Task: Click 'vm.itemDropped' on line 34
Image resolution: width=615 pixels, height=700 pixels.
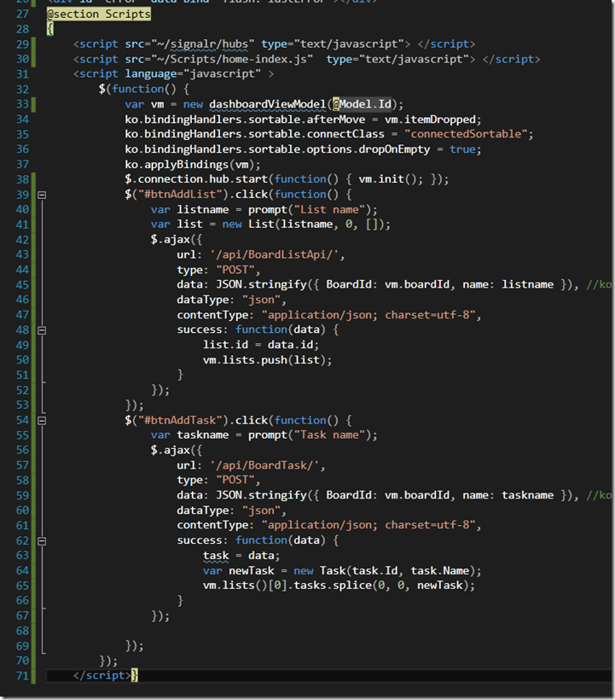Action: click(430, 120)
